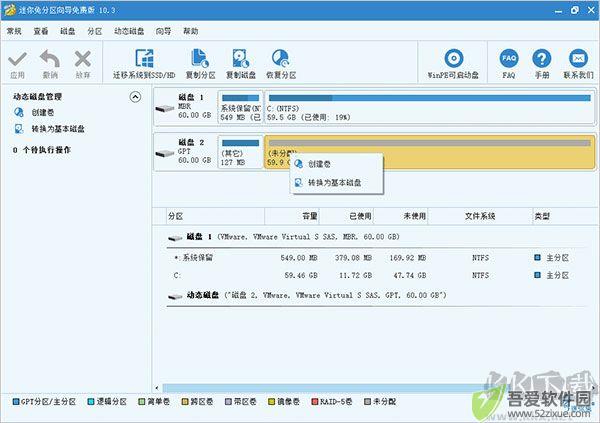Select the 磁盘 1 drive icon in disk map
Screen dimensions: 600x423
pyautogui.click(x=165, y=108)
